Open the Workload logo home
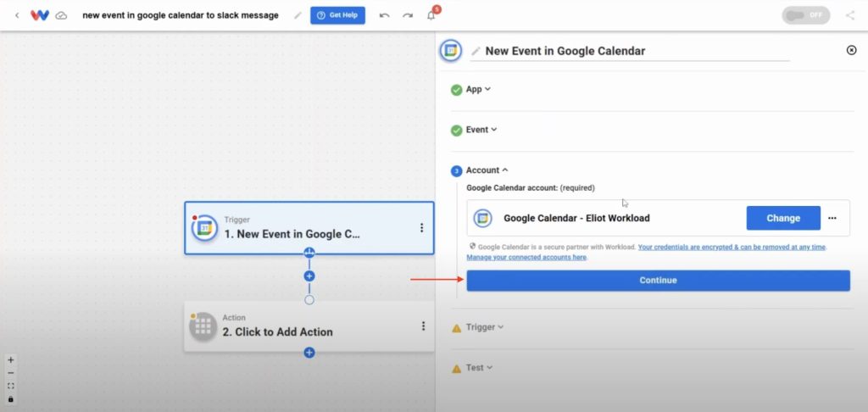The image size is (868, 412). 40,15
